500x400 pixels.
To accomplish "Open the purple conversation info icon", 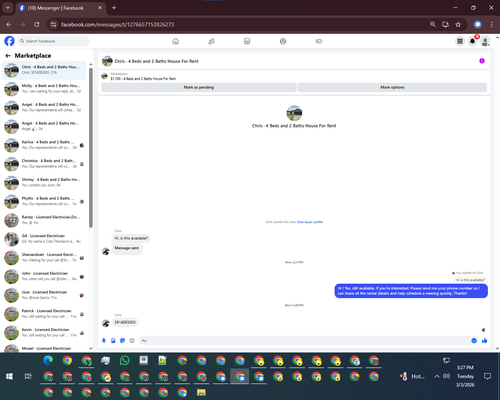I will 482,61.
